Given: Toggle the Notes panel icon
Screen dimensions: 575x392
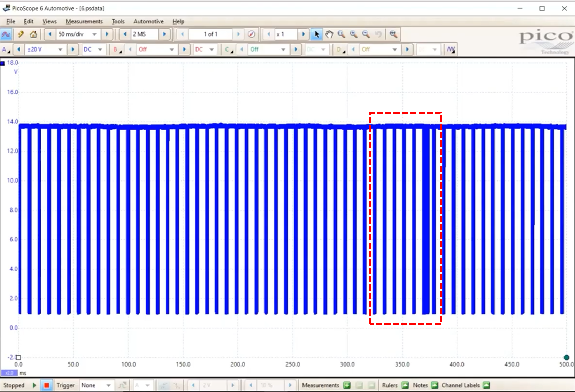Looking at the screenshot, I should [x=435, y=385].
